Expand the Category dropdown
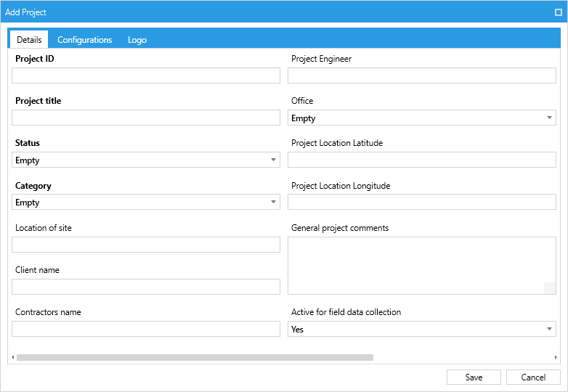The height and width of the screenshot is (392, 568). tap(146, 202)
